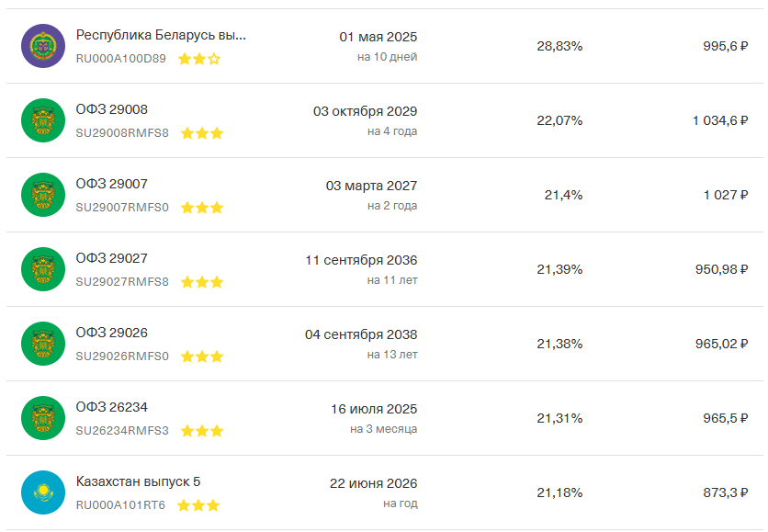Image resolution: width=768 pixels, height=532 pixels.
Task: Click the ОФЗ 29007 emblem icon
Action: (x=43, y=195)
